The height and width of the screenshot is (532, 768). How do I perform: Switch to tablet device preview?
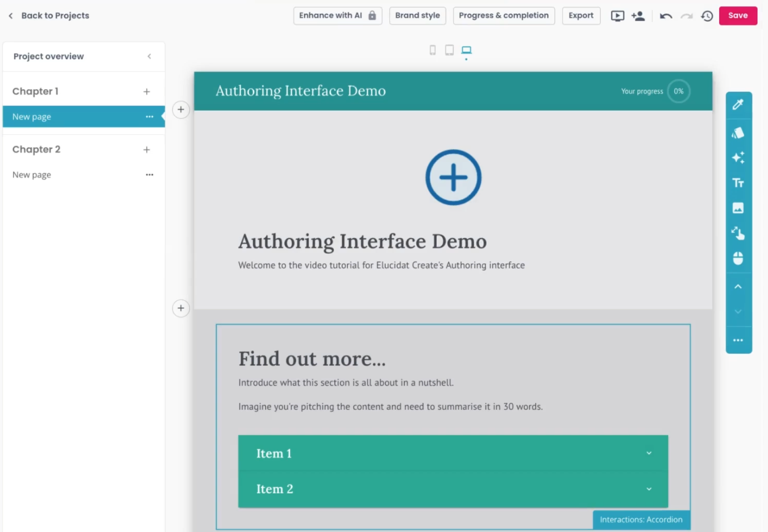[449, 50]
